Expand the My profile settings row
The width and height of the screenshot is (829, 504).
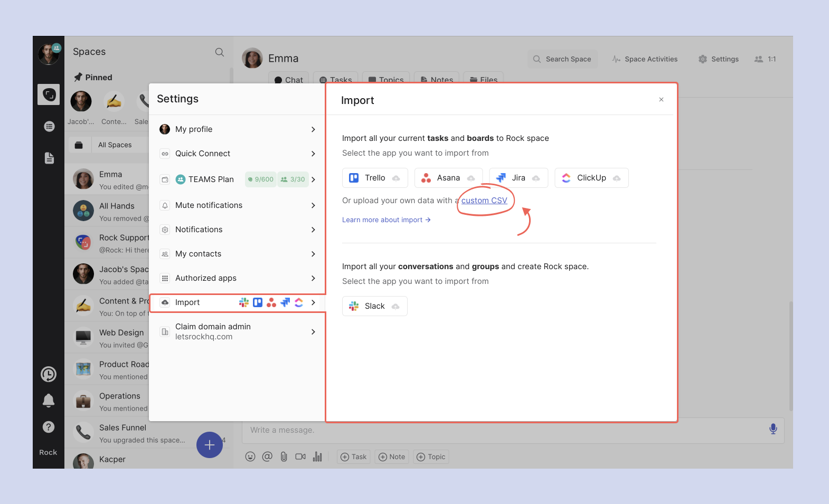(237, 129)
